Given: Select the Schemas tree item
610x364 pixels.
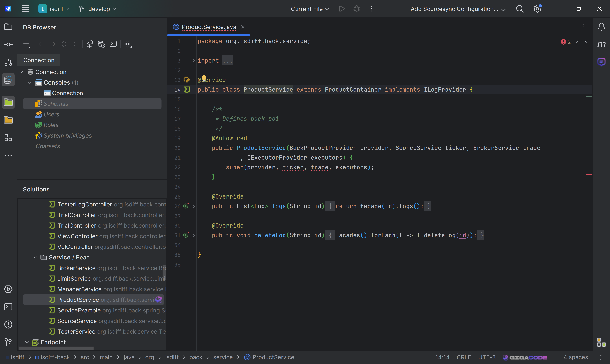Looking at the screenshot, I should (92, 103).
